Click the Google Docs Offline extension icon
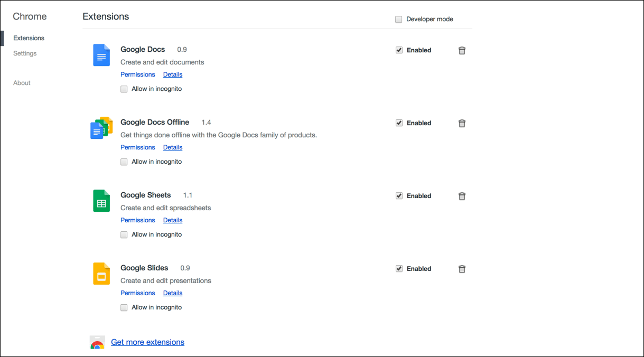The width and height of the screenshot is (644, 357). click(x=101, y=128)
